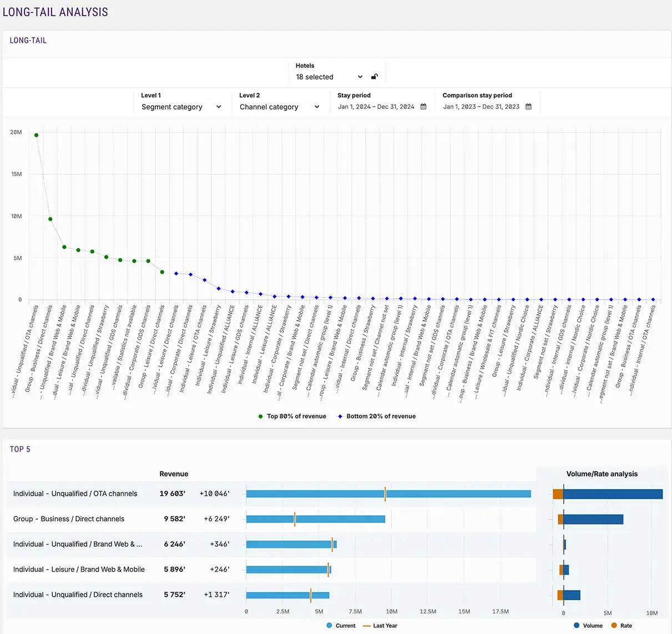Select the LONG-TAIL section header
Image resolution: width=672 pixels, height=634 pixels.
[x=28, y=40]
